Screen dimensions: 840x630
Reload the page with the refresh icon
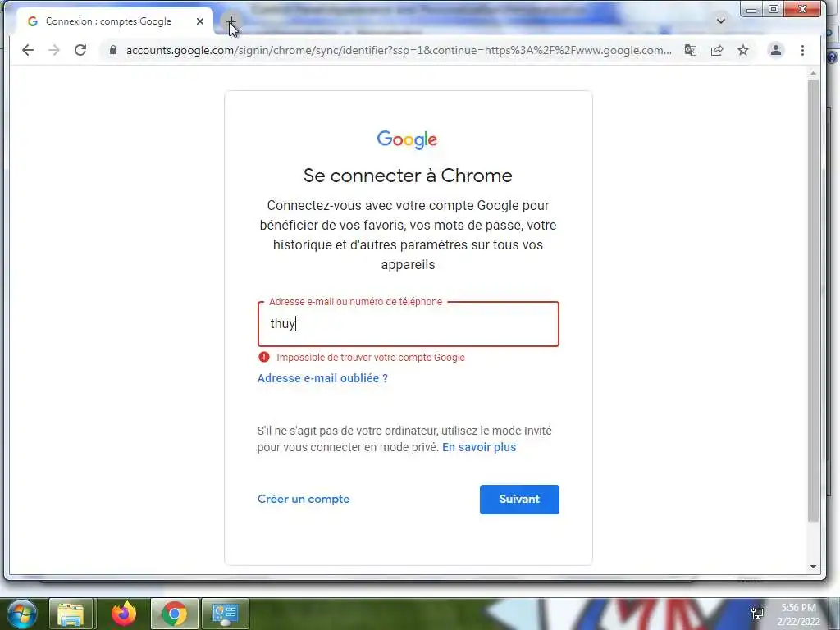coord(80,50)
